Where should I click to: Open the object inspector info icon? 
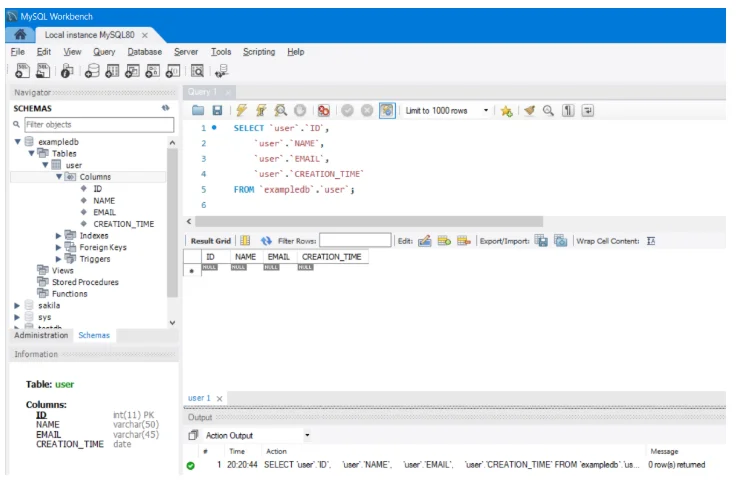[x=67, y=71]
